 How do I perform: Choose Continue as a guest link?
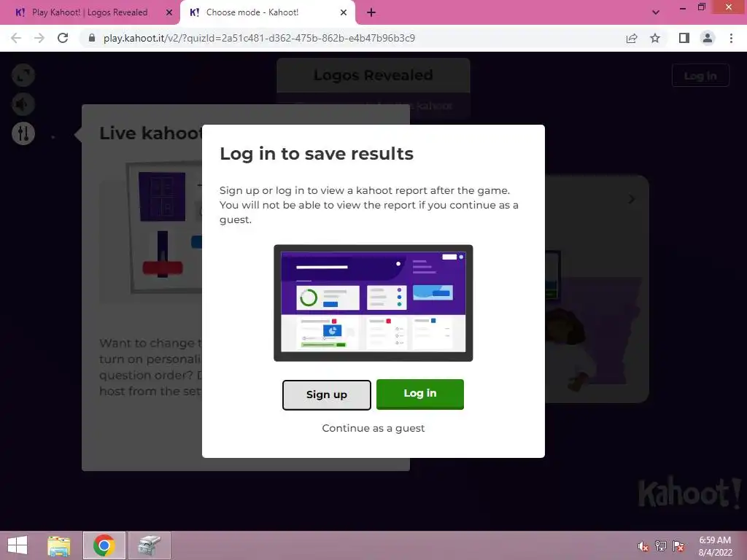point(373,428)
